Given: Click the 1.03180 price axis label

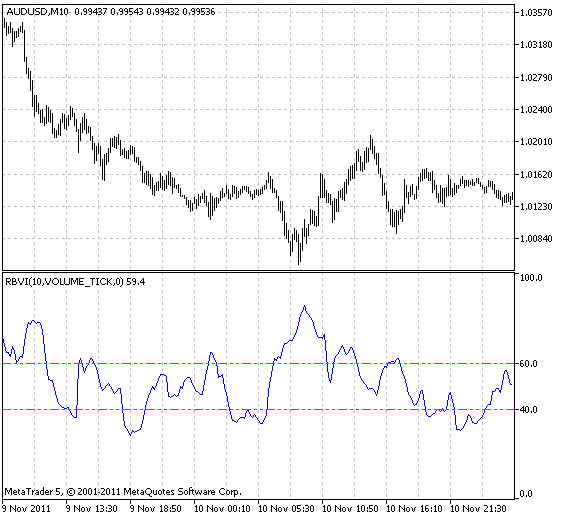Looking at the screenshot, I should (536, 45).
